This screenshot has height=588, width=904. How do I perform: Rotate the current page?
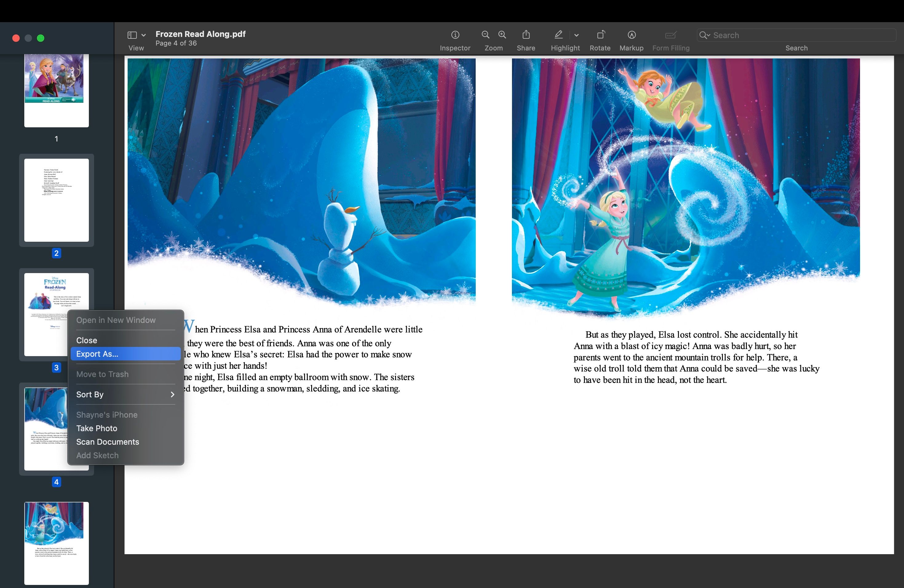coord(601,34)
